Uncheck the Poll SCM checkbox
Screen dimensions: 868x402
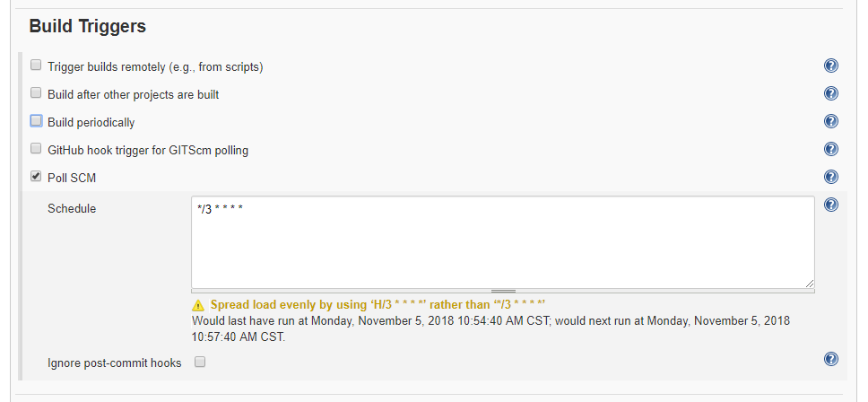click(x=36, y=177)
